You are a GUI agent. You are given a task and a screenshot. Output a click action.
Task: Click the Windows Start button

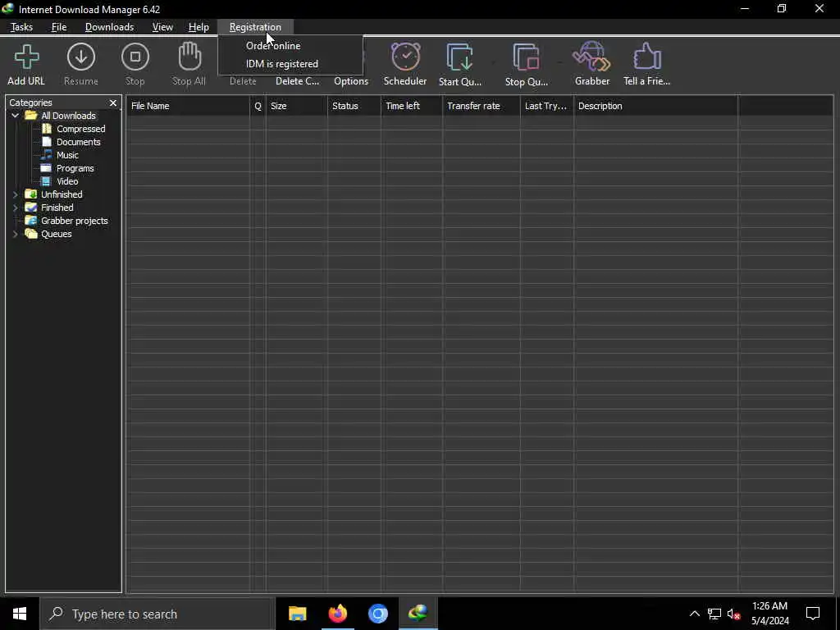(x=20, y=614)
